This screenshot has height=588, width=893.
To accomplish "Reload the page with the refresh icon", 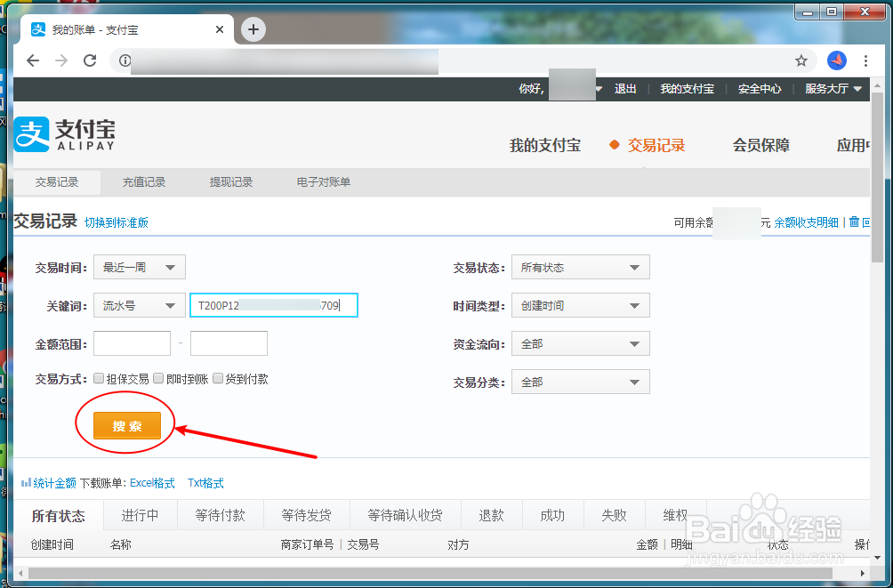I will click(x=90, y=60).
